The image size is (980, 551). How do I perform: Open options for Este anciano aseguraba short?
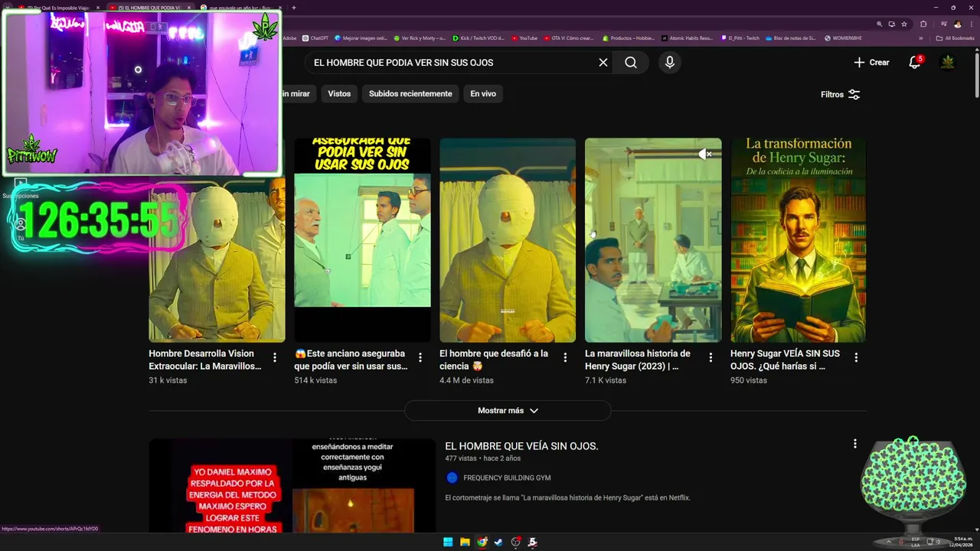tap(420, 357)
